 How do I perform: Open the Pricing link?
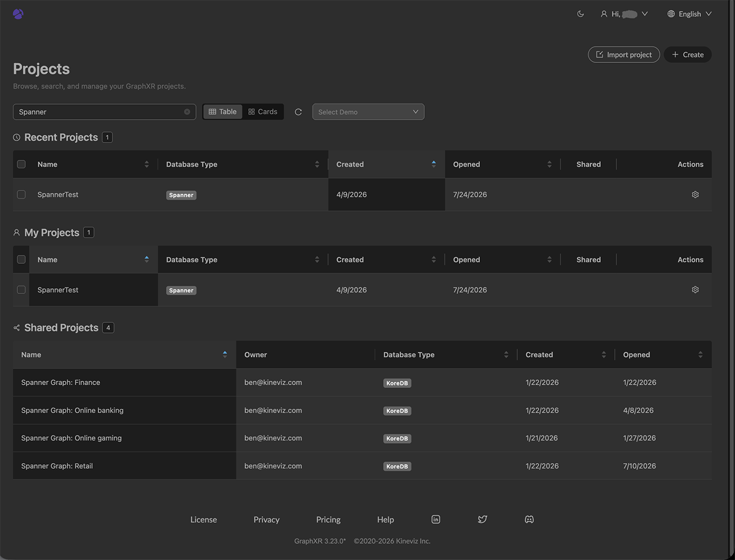(329, 519)
